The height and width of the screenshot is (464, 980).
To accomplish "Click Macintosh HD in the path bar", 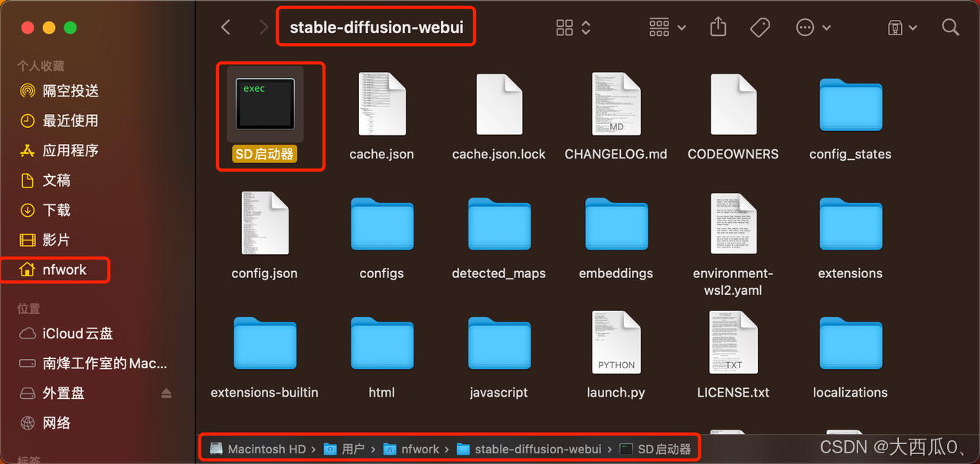I will [257, 449].
